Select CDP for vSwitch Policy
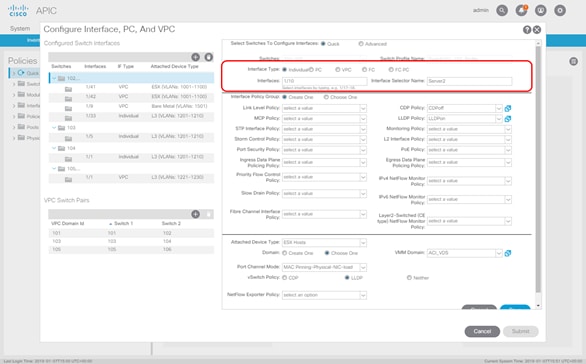The height and width of the screenshot is (364, 586). click(284, 278)
